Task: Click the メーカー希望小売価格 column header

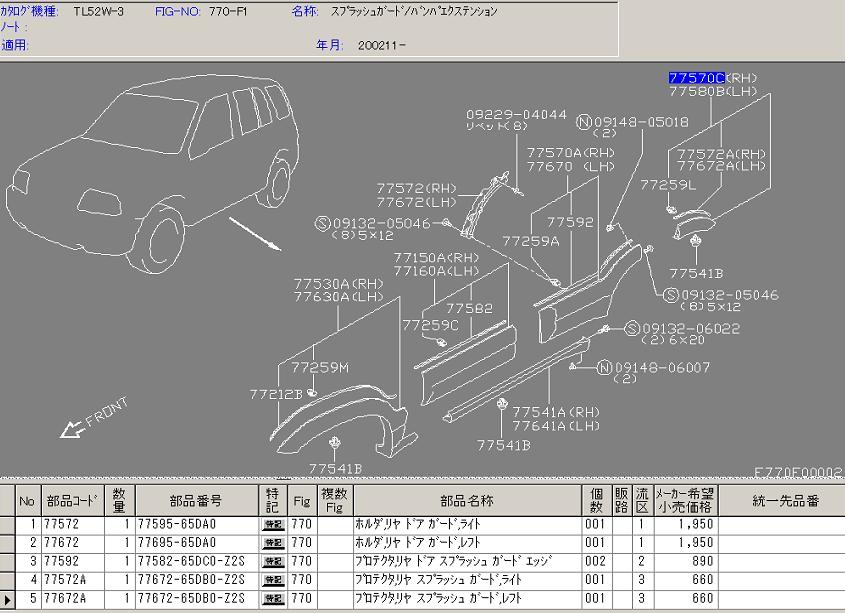Action: (685, 500)
